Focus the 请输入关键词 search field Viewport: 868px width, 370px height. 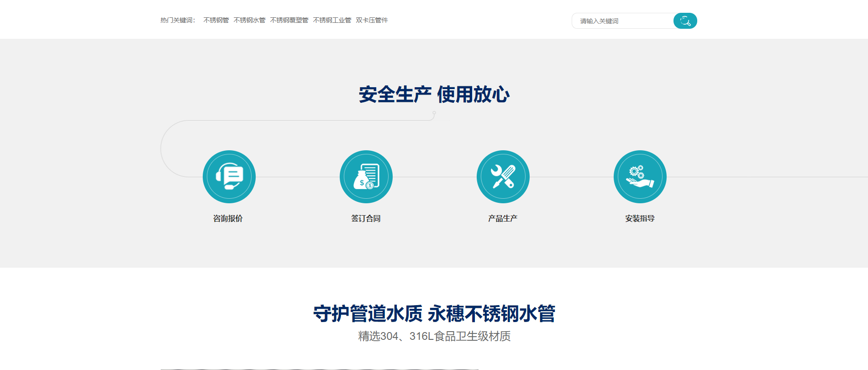tap(623, 21)
